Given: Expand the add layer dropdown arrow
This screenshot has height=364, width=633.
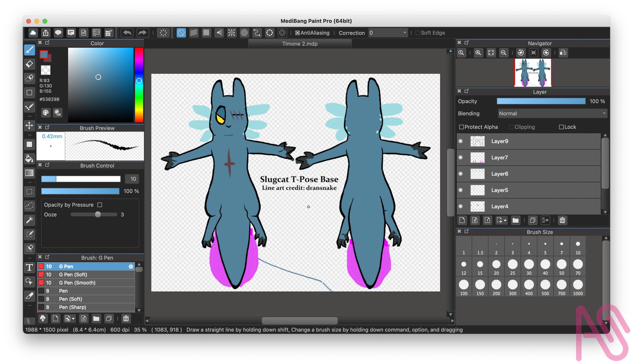Looking at the screenshot, I should pyautogui.click(x=505, y=220).
